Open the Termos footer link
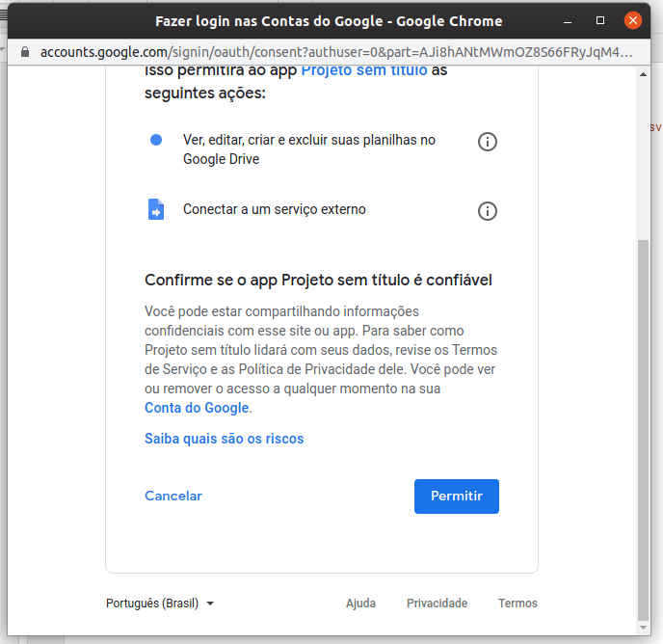Screen dimensions: 663x644 pyautogui.click(x=517, y=604)
